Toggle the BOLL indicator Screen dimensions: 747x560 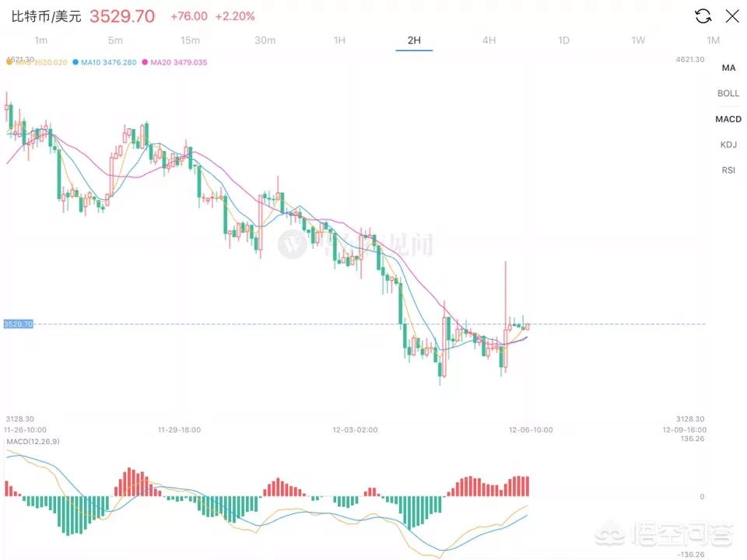(728, 93)
